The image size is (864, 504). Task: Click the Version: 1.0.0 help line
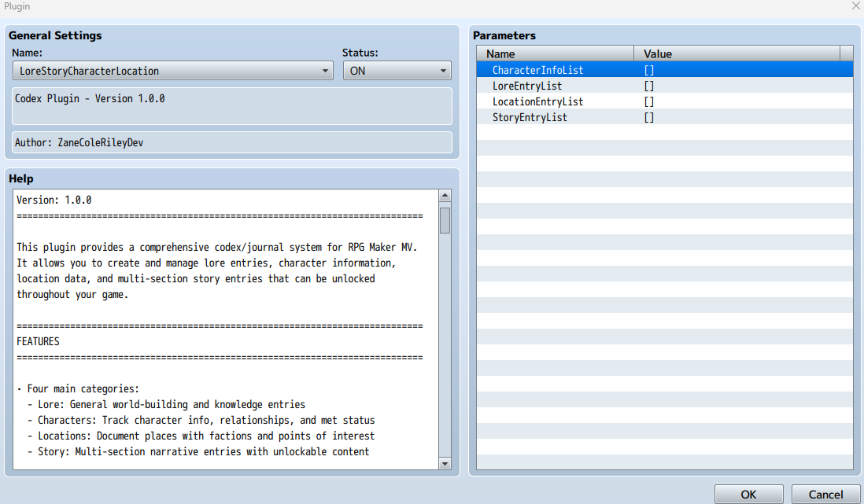coord(54,200)
